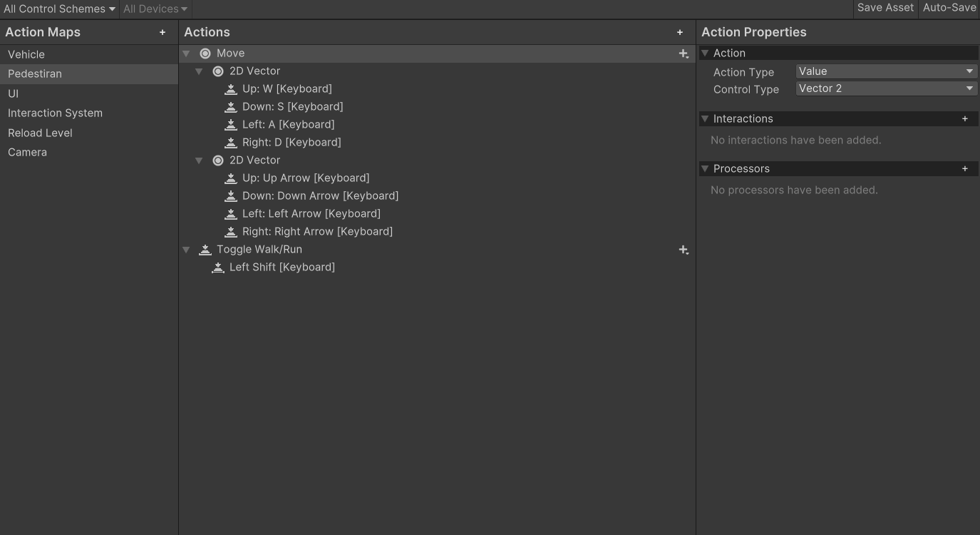980x535 pixels.
Task: Select the Interaction System action map
Action: click(89, 113)
